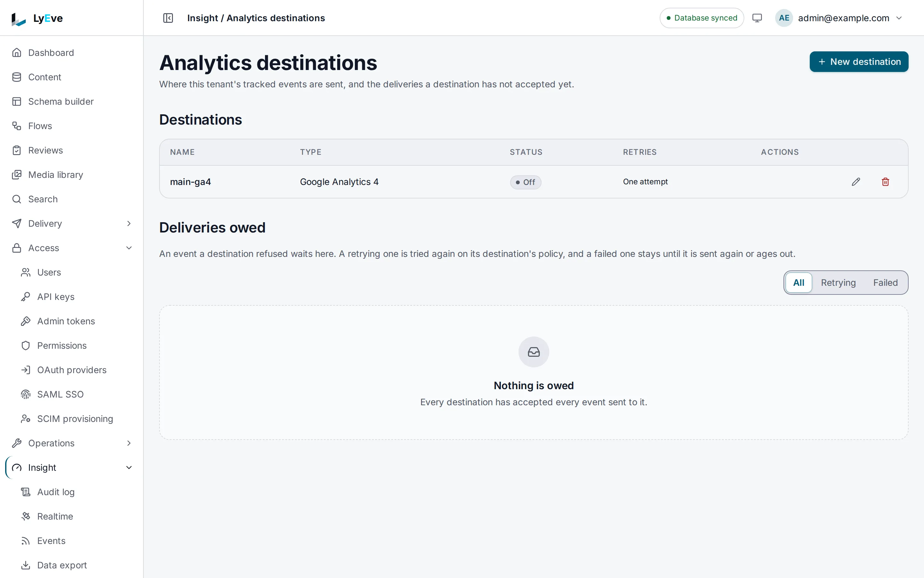Go to Realtime view
This screenshot has height=578, width=924.
72,516
